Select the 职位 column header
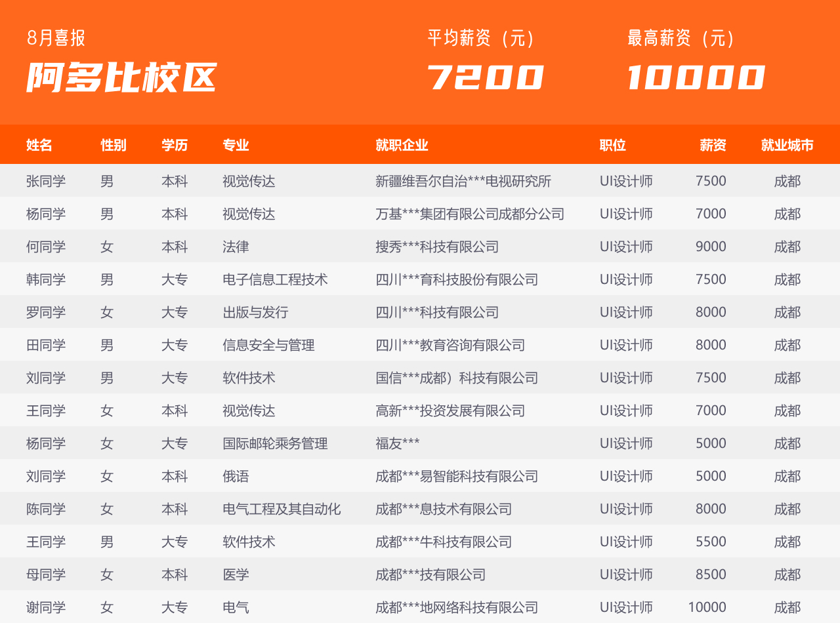 [x=613, y=145]
